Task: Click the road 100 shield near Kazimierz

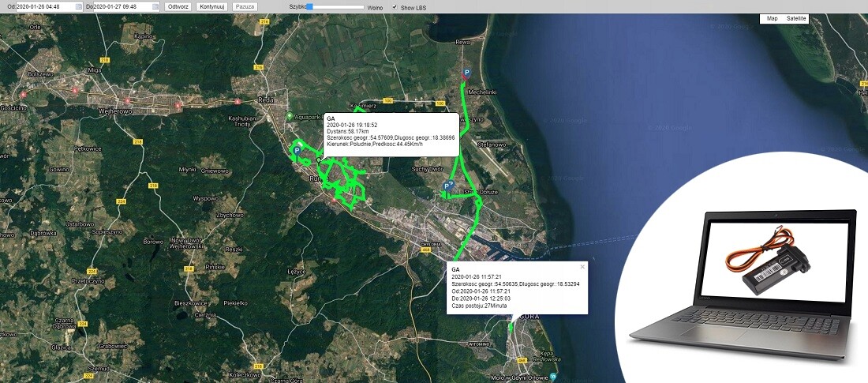Action: click(387, 101)
